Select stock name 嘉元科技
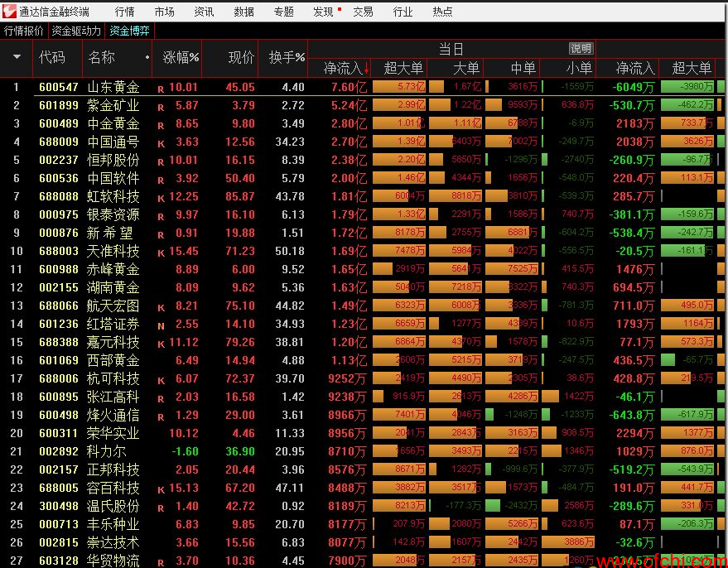The width and height of the screenshot is (728, 568). point(113,342)
